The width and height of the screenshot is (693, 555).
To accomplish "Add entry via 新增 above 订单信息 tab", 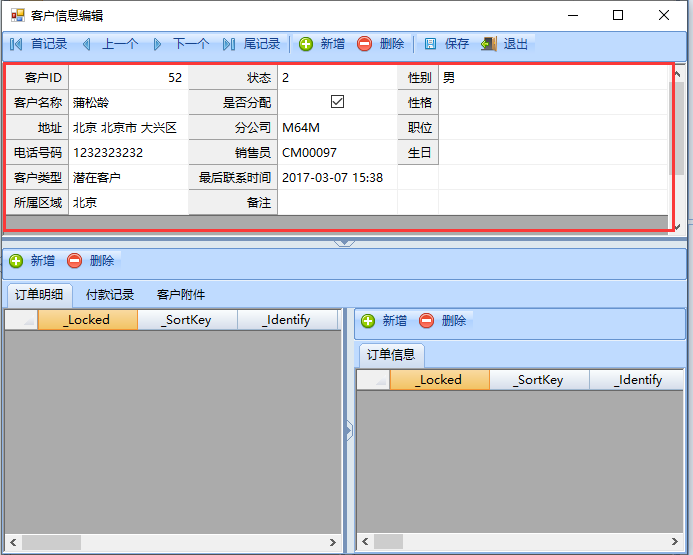I will [384, 320].
